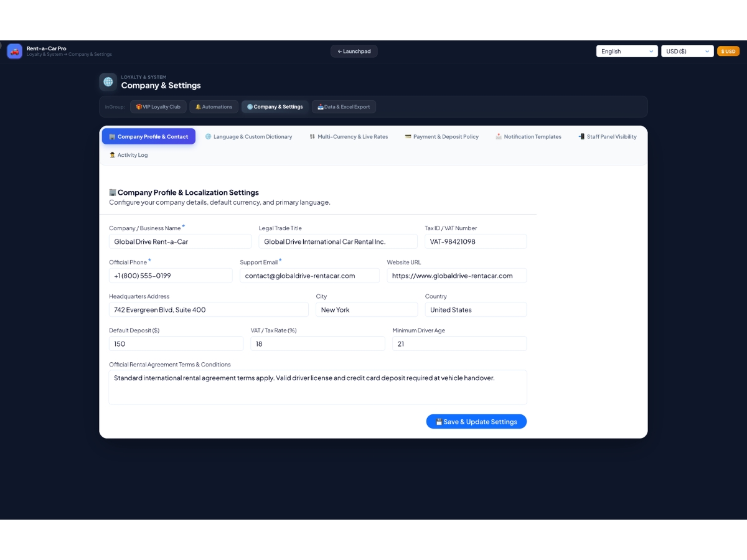Click the Rental Agreement Terms & Conditions textarea
The image size is (747, 560).
(x=317, y=387)
